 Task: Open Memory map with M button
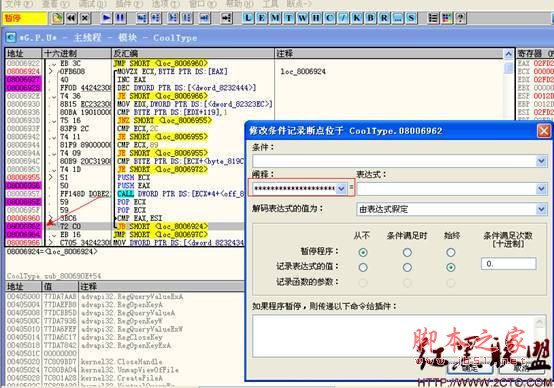pos(275,18)
